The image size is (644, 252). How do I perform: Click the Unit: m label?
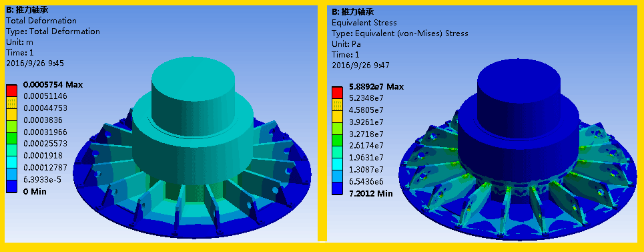(x=20, y=42)
